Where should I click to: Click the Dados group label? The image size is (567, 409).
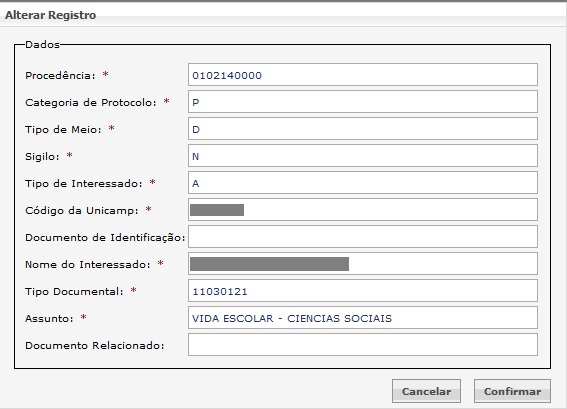point(42,44)
